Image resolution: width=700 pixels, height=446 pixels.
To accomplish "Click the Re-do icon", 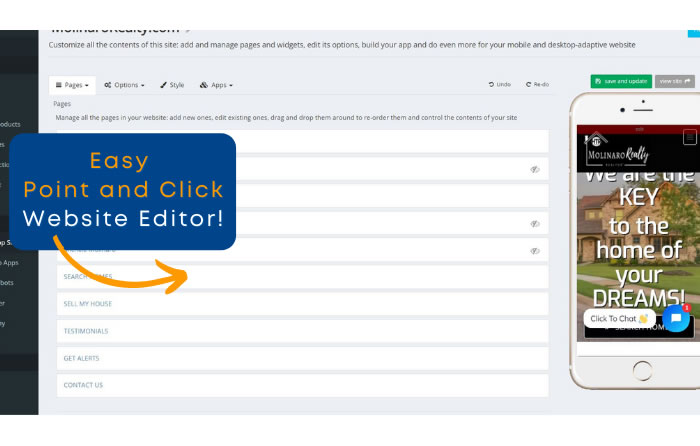I will pos(529,85).
